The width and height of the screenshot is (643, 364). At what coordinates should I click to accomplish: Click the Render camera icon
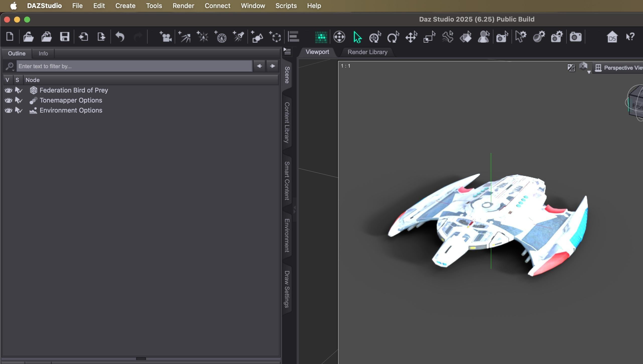tap(575, 37)
